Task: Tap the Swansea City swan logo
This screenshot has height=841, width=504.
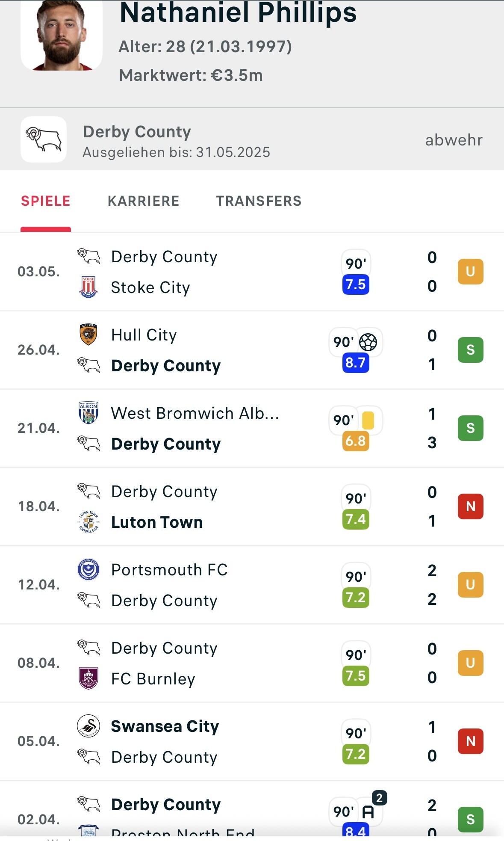Action: coord(88,726)
